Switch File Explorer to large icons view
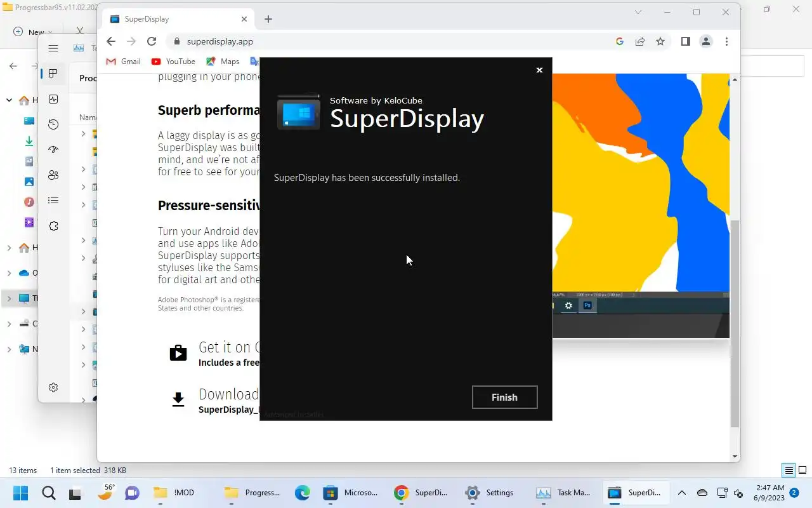Viewport: 812px width, 508px height. tap(802, 471)
